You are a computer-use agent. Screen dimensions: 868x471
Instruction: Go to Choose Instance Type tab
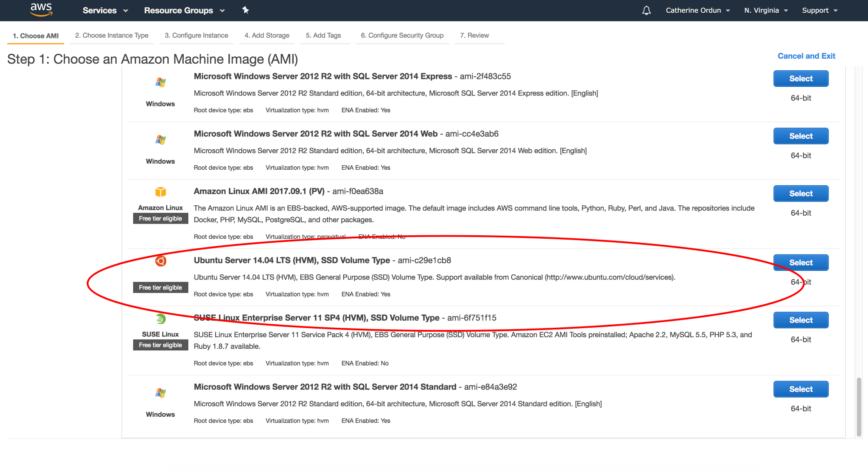pyautogui.click(x=112, y=36)
